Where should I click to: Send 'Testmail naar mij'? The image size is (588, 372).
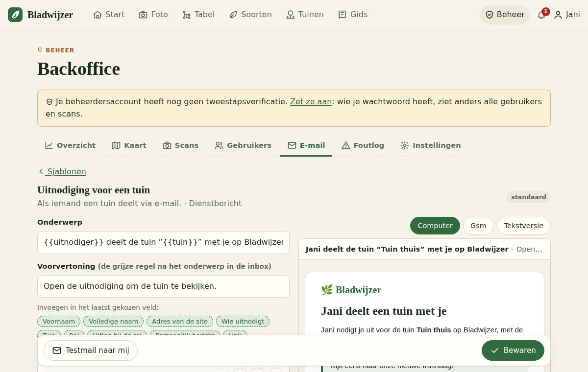coord(91,350)
